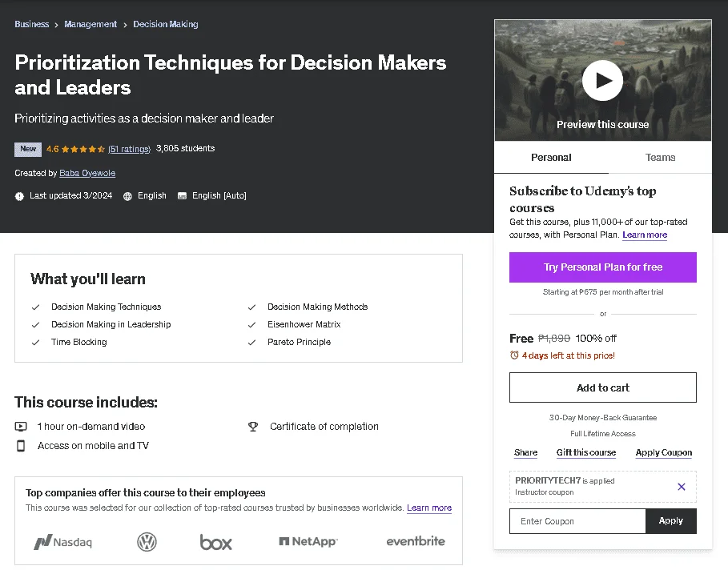Open instructor Baba Oyewole's profile link
728x574 pixels.
87,173
